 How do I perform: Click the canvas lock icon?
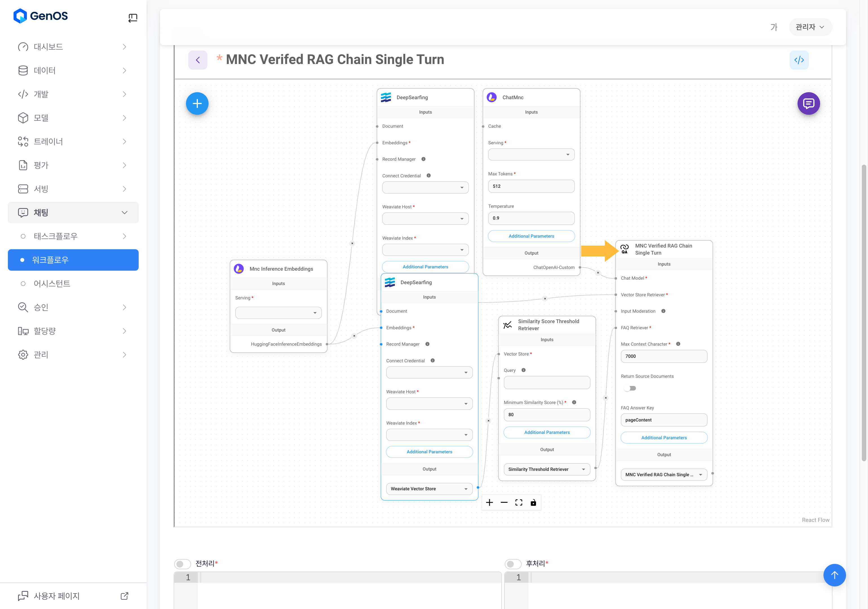tap(533, 502)
